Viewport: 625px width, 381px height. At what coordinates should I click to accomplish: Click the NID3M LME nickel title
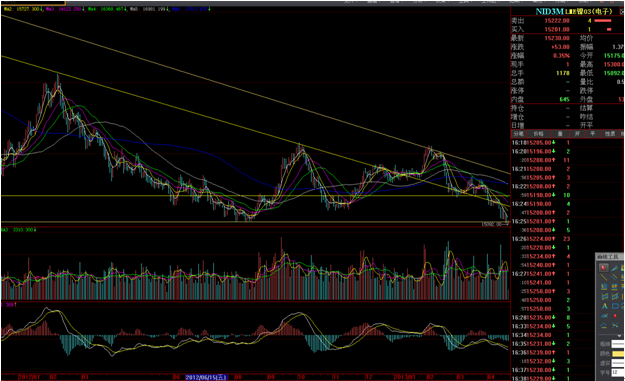574,11
